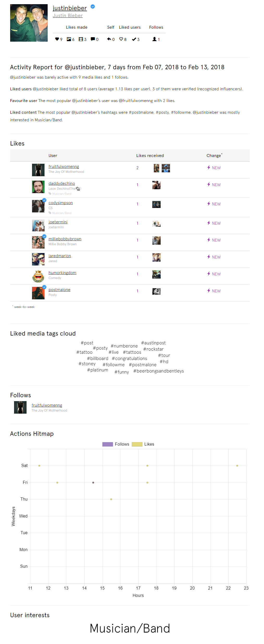Click the self-likes reply arrow icon

click(x=109, y=39)
